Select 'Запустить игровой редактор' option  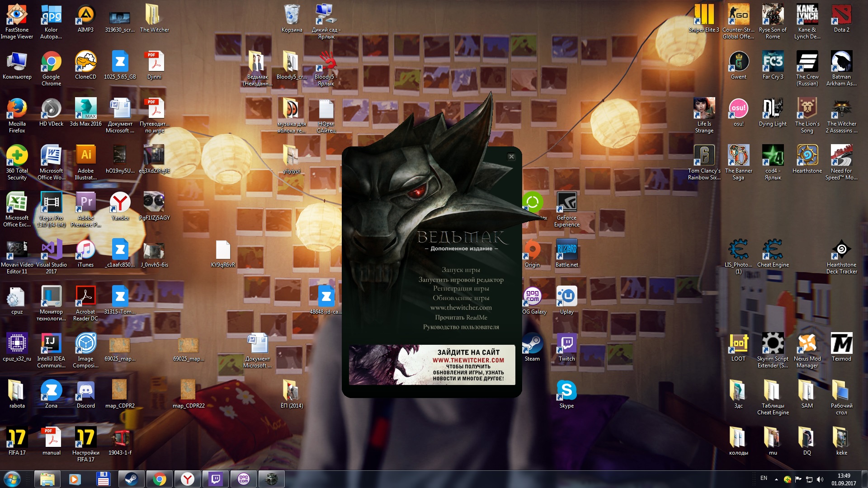click(x=461, y=280)
